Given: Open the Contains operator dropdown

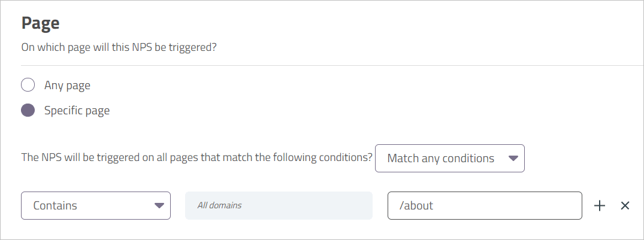Looking at the screenshot, I should [x=96, y=206].
